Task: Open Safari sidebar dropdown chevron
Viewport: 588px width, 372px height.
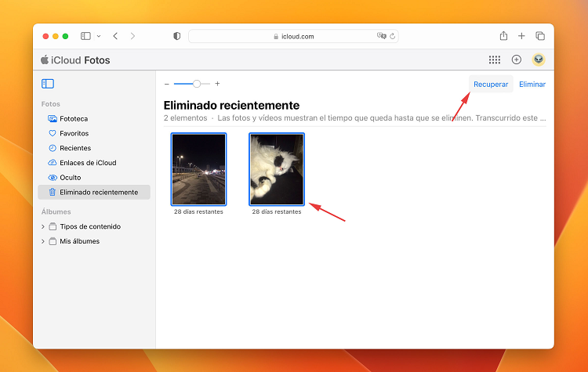Action: click(99, 36)
